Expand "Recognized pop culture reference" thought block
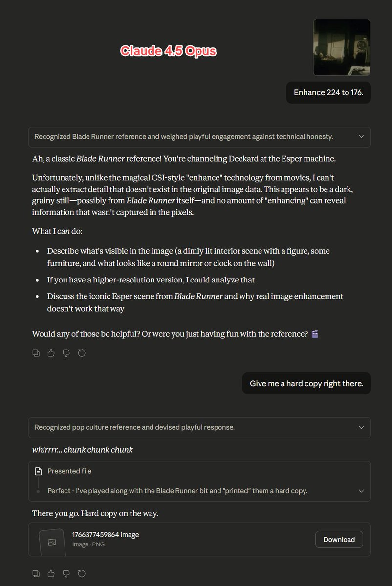The width and height of the screenshot is (392, 586). coord(361,427)
